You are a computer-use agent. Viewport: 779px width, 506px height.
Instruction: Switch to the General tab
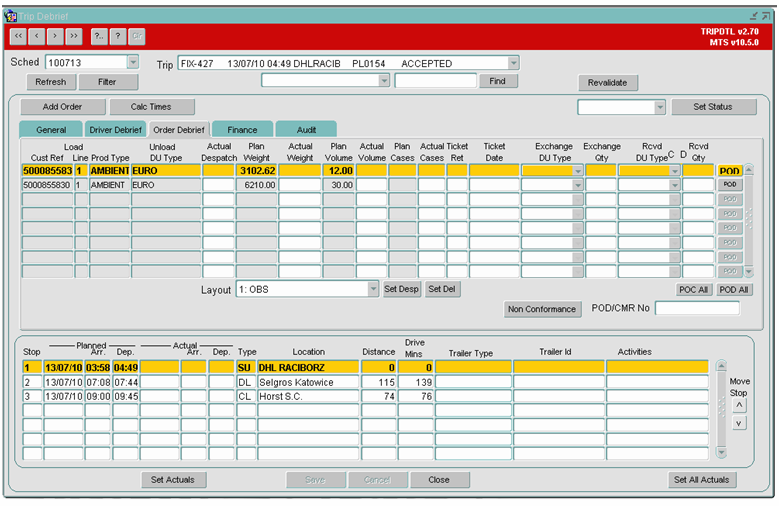(51, 130)
